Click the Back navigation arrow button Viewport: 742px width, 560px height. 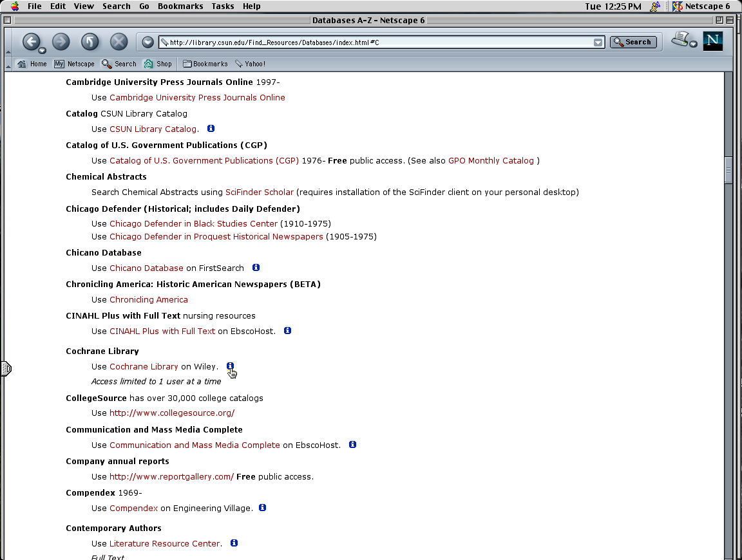tap(31, 42)
